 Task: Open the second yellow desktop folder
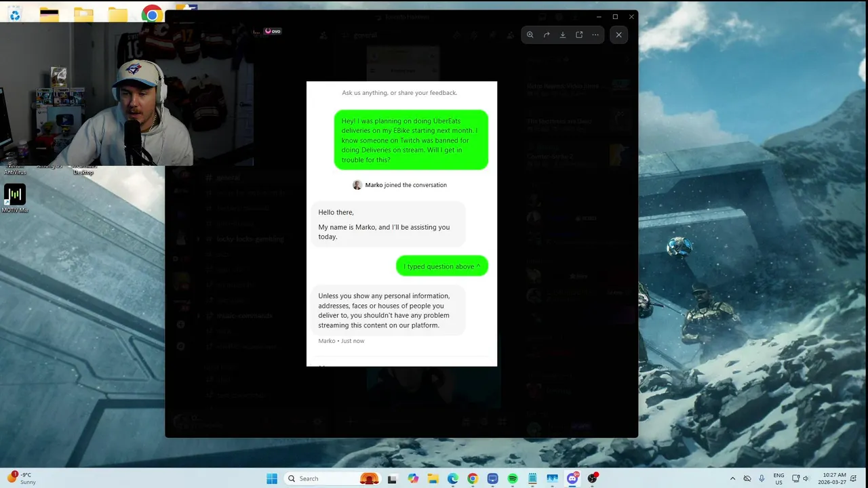click(83, 14)
